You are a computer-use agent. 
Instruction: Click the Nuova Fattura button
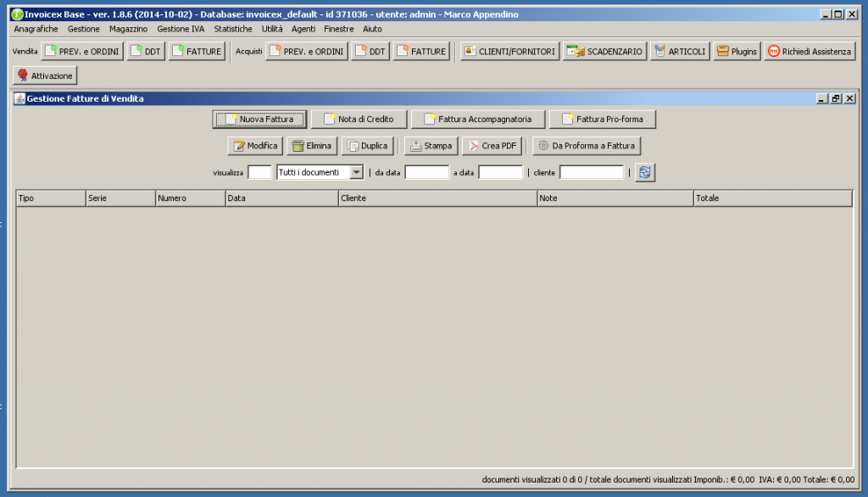pyautogui.click(x=259, y=119)
